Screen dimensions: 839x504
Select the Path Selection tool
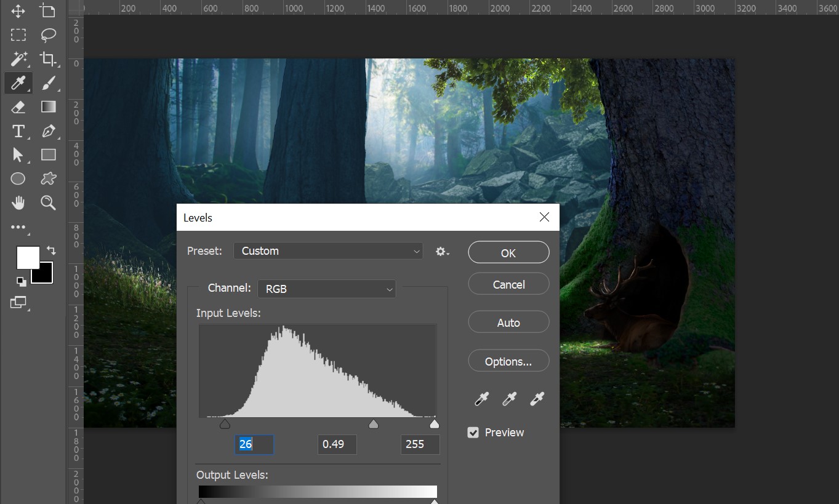18,154
